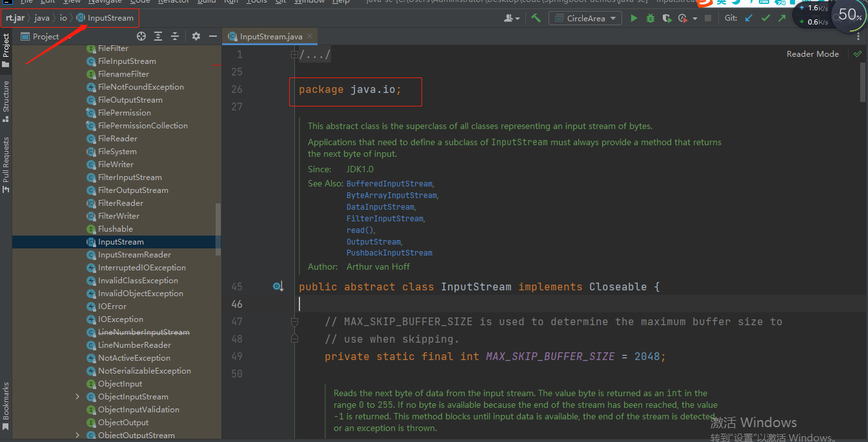Click the Build Project hammer icon
The width and height of the screenshot is (868, 442).
coord(536,18)
